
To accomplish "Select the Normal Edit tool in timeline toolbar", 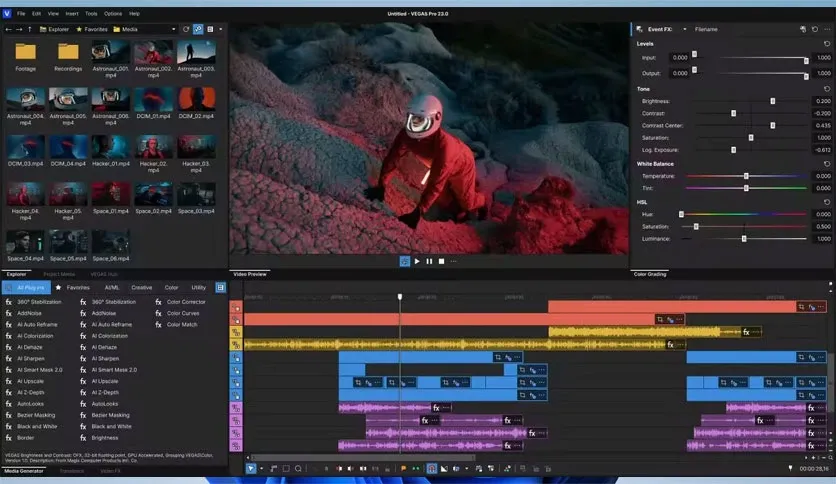I will pyautogui.click(x=251, y=469).
